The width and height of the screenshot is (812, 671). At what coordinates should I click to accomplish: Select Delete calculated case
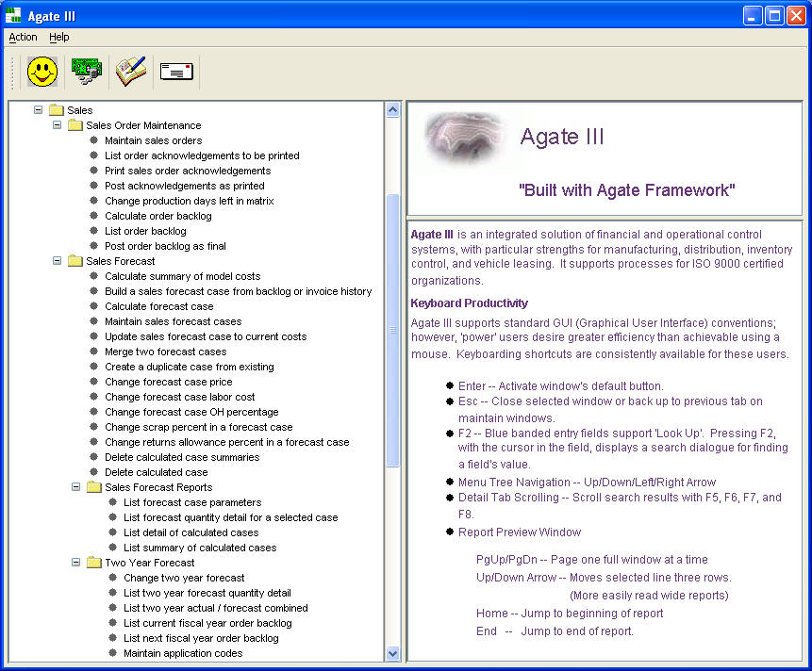156,472
